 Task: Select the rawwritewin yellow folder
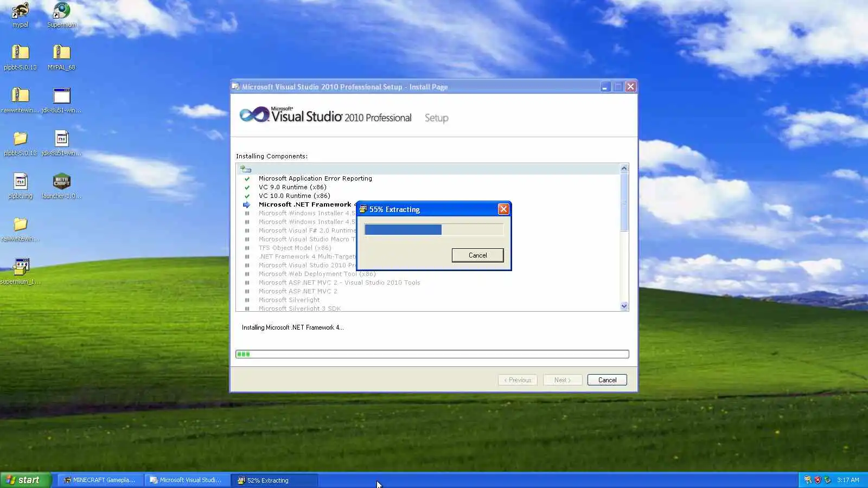pyautogui.click(x=20, y=224)
